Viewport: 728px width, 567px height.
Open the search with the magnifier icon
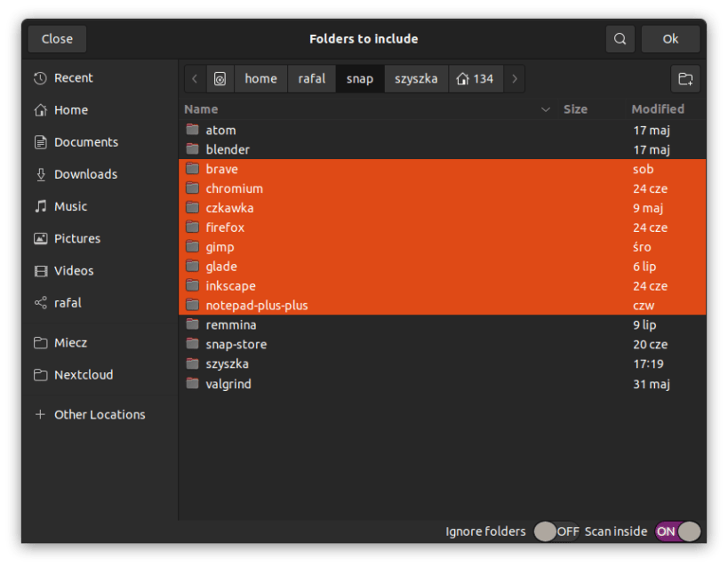tap(620, 38)
